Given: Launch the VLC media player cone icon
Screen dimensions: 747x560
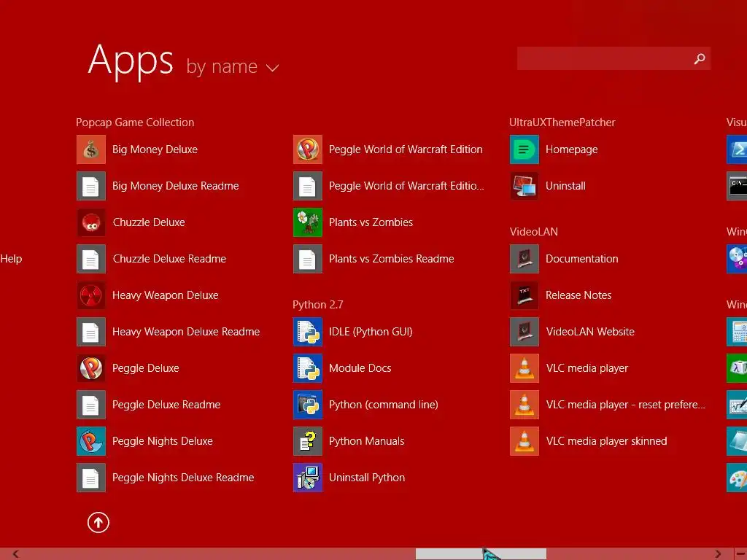Looking at the screenshot, I should pos(525,368).
